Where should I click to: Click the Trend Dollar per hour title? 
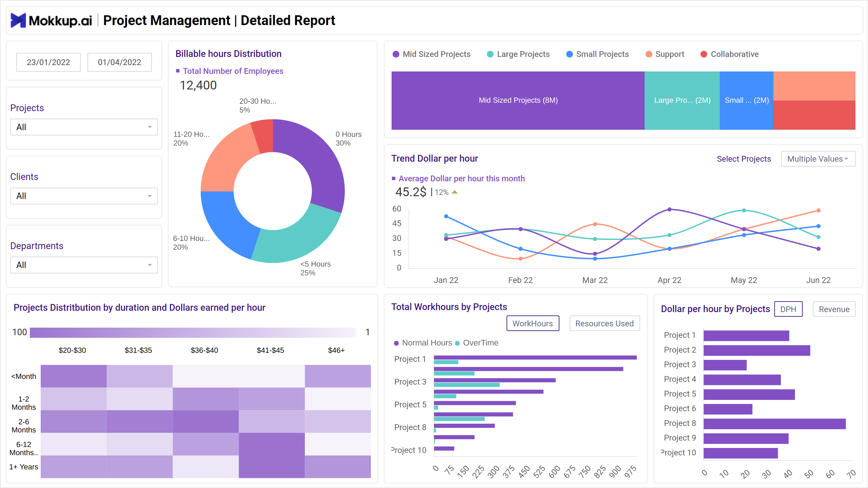click(x=434, y=159)
